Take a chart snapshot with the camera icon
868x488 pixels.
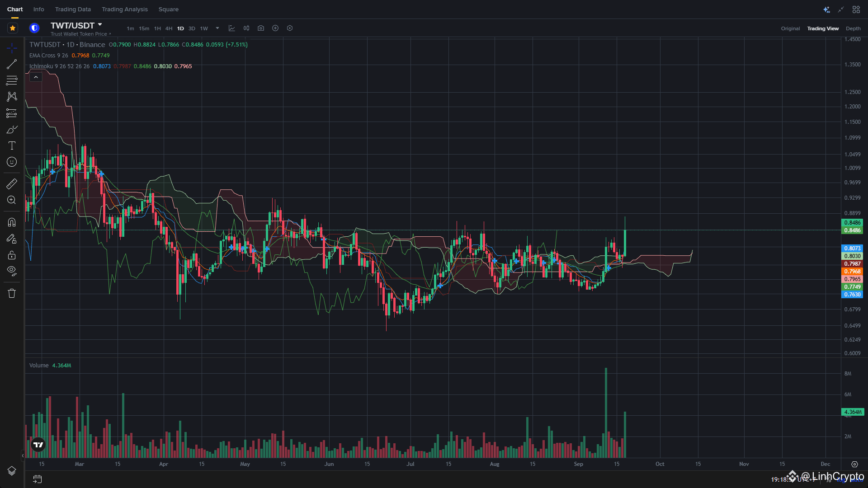click(x=261, y=28)
